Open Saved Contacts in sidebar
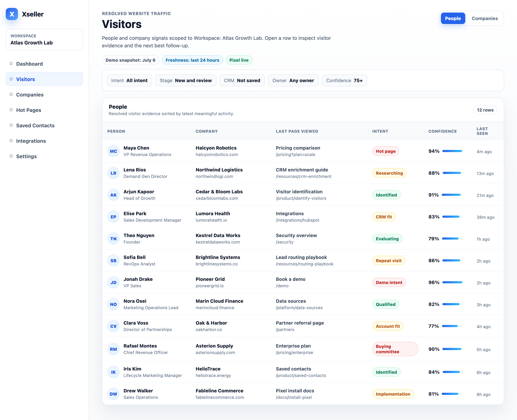 pos(44,125)
